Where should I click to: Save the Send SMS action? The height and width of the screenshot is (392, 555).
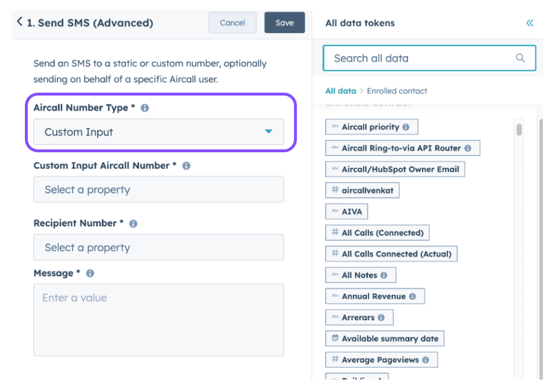[x=284, y=23]
